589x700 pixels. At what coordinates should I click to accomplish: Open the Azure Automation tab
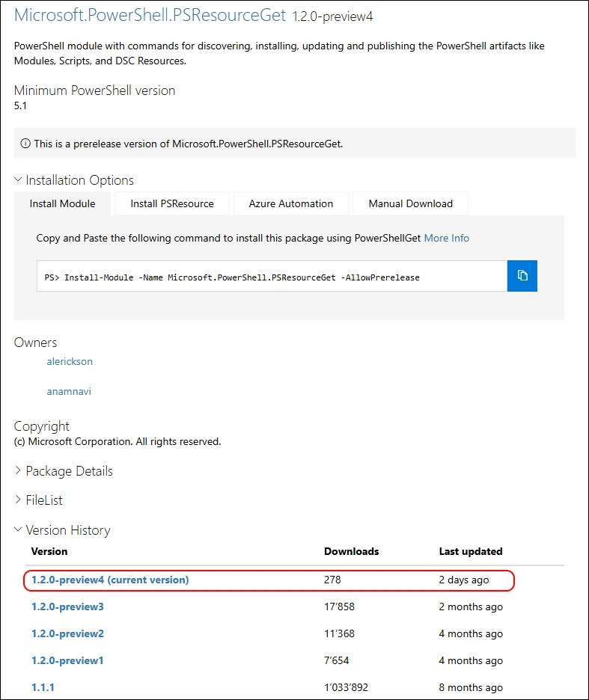tap(290, 203)
